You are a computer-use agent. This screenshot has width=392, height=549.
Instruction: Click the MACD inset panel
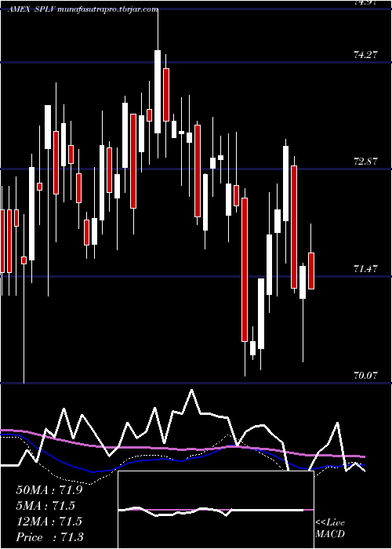pos(216,510)
